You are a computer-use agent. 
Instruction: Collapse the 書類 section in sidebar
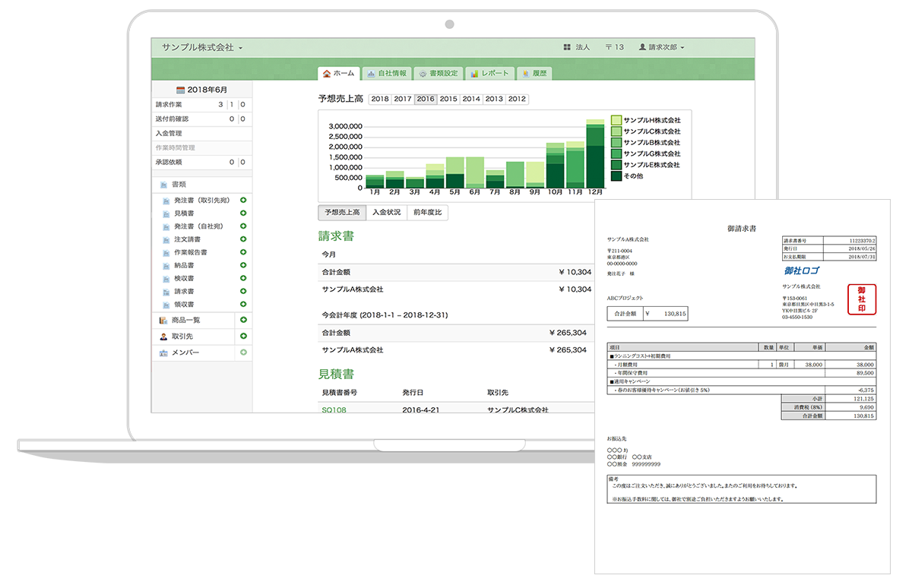pyautogui.click(x=179, y=184)
